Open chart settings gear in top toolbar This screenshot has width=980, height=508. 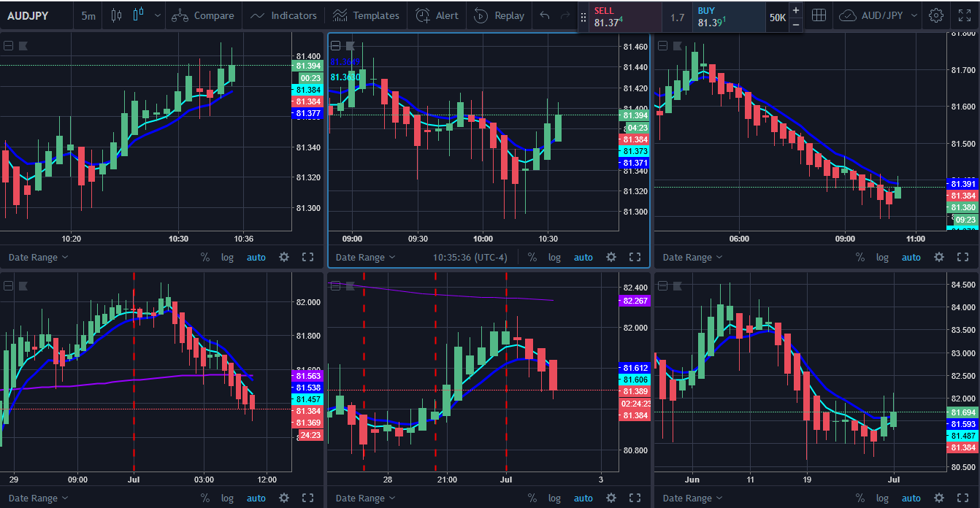pyautogui.click(x=936, y=15)
